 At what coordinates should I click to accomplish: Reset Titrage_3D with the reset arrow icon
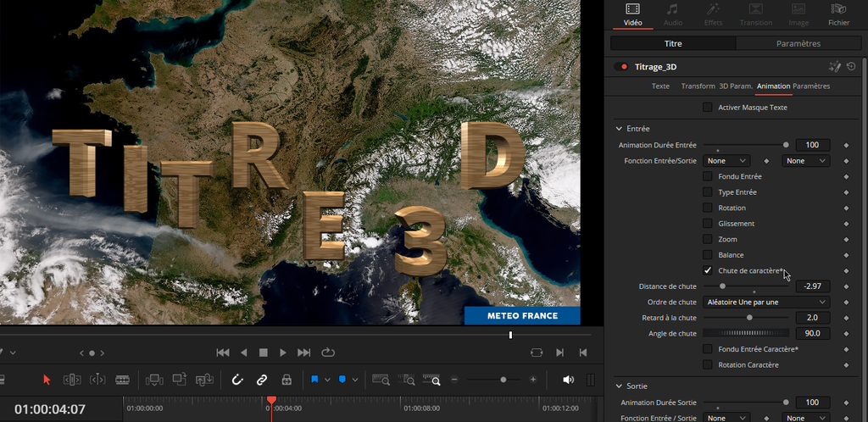(851, 66)
